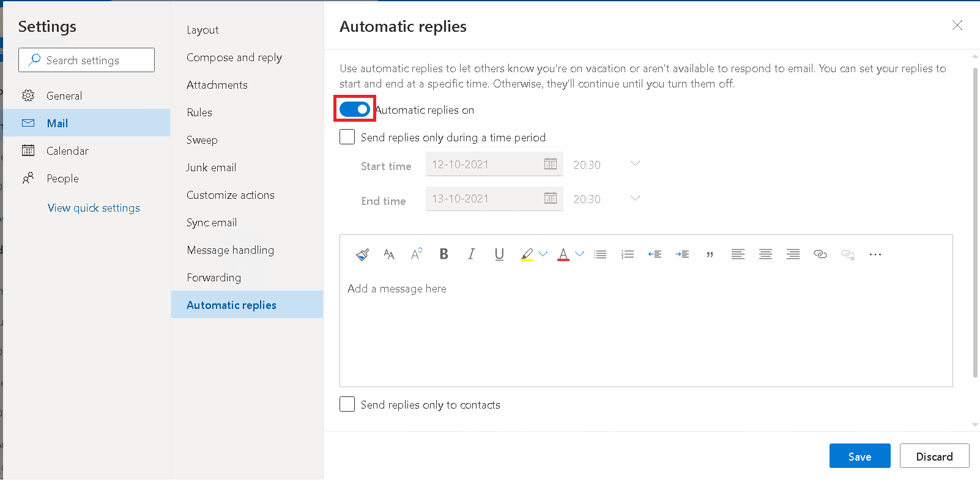Open the Calendar settings category
Screen dimensions: 980x482
click(x=86, y=150)
